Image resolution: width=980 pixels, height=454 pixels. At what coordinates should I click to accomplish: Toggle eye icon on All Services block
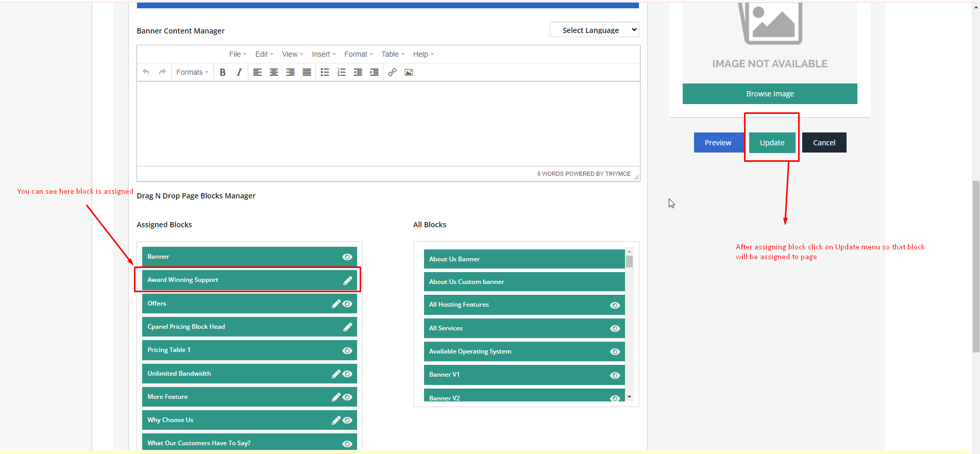tap(615, 329)
